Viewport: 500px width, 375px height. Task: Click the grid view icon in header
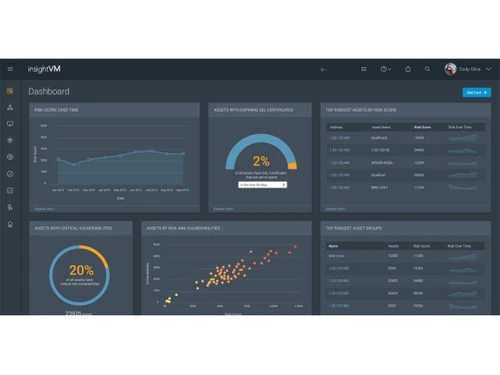364,69
